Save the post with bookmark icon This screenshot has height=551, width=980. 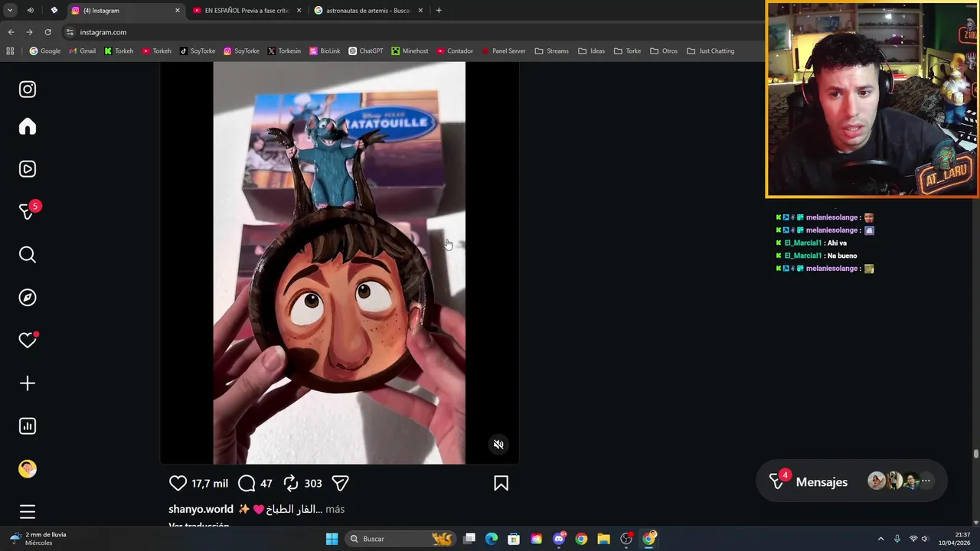tap(501, 483)
